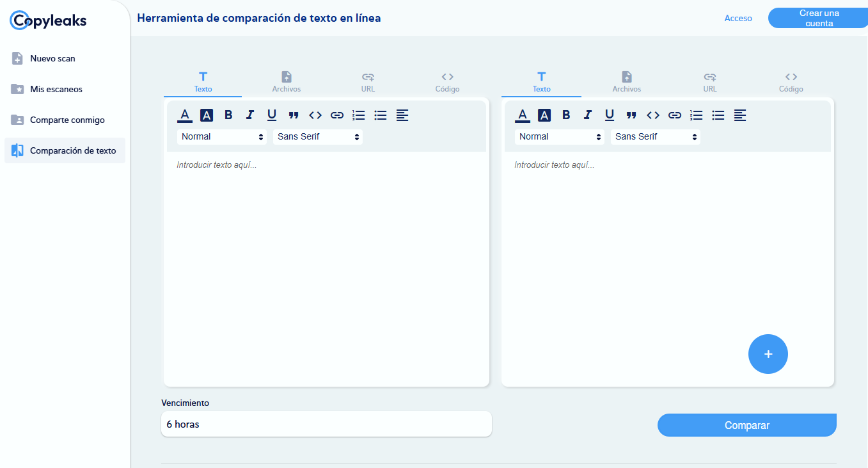
Task: Switch to the Archivos tab
Action: coord(286,82)
